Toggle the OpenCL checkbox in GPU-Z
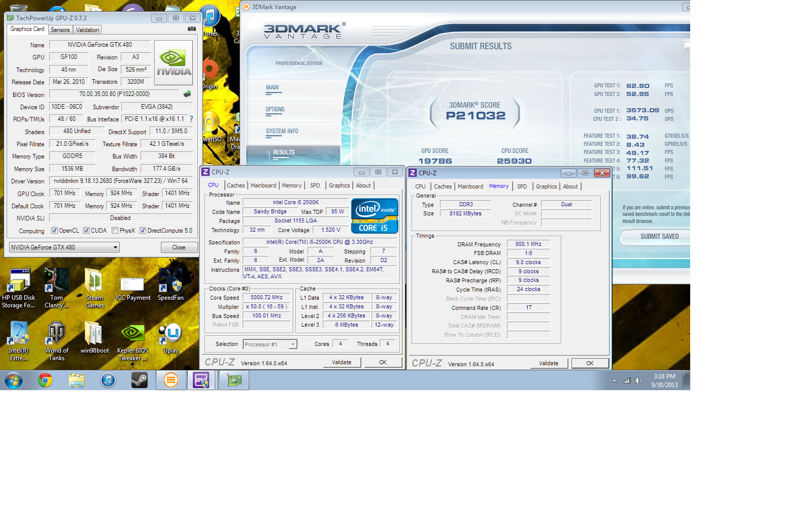Viewport: 812px width, 508px height. click(54, 231)
